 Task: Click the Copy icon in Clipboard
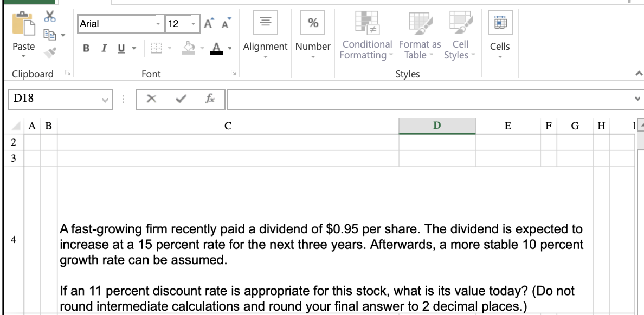[50, 35]
